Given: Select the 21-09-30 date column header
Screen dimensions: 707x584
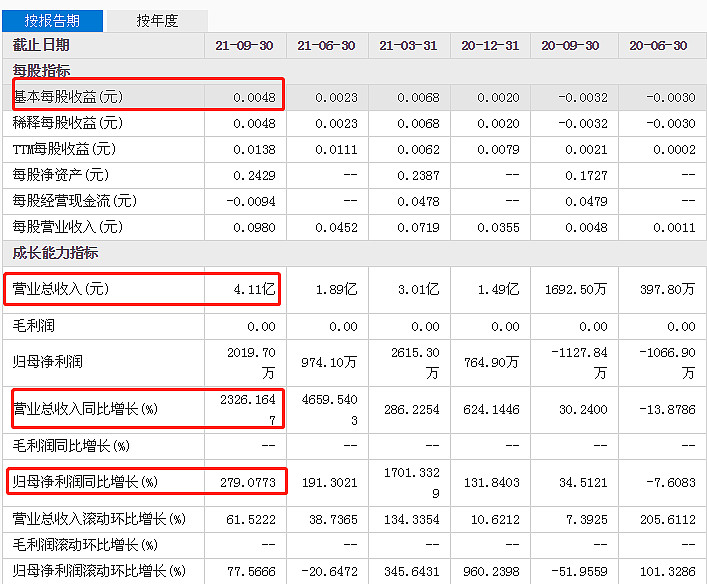Looking at the screenshot, I should click(x=244, y=46).
